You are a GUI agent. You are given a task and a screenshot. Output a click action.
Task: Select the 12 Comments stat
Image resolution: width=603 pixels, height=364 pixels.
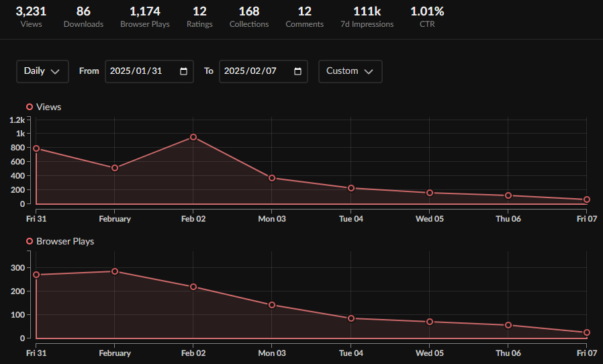click(x=305, y=17)
